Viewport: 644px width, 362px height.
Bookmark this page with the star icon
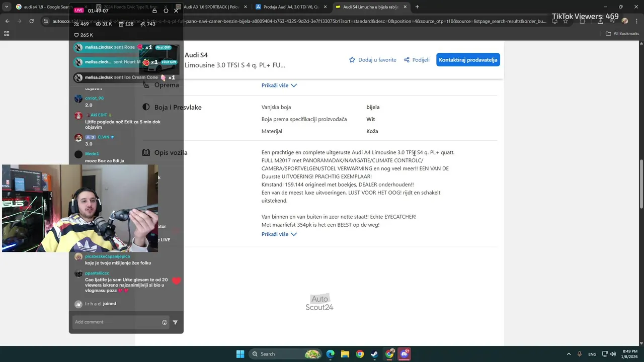click(566, 21)
